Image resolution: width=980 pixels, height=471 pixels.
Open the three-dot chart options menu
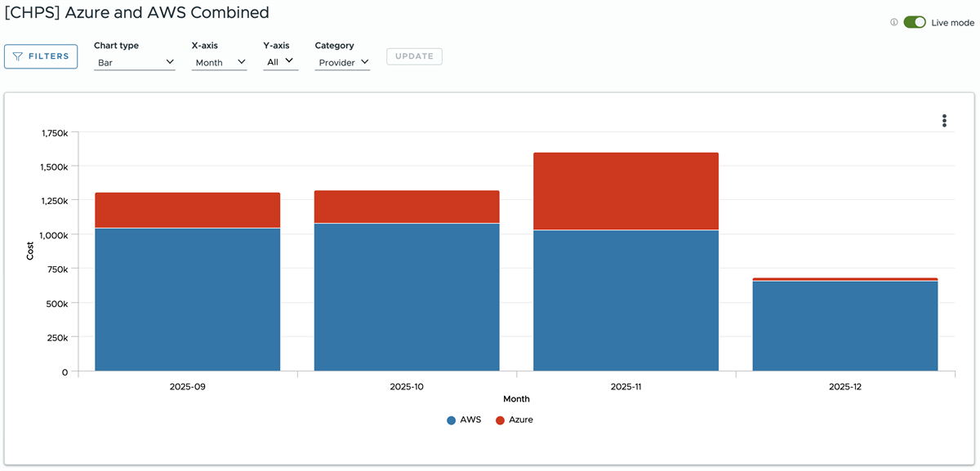[944, 121]
